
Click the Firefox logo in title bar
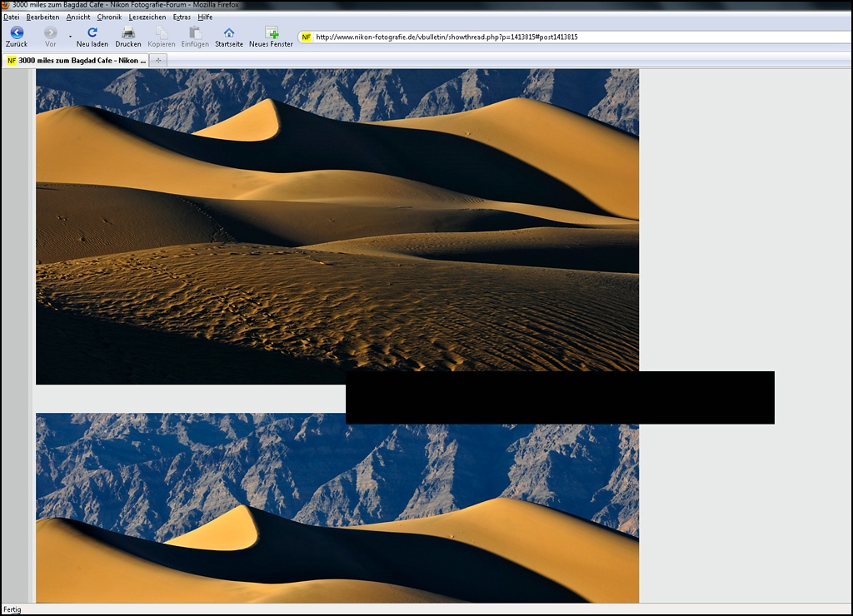6,4
